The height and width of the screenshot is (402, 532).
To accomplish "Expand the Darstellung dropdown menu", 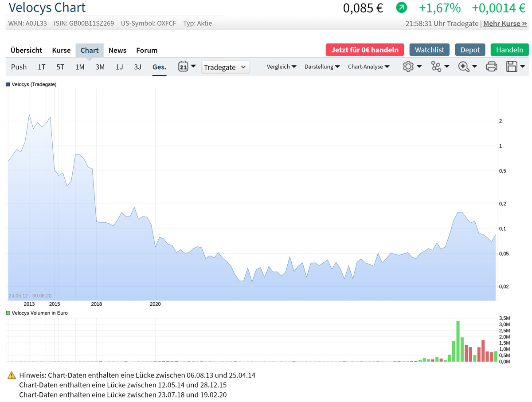I will point(322,67).
